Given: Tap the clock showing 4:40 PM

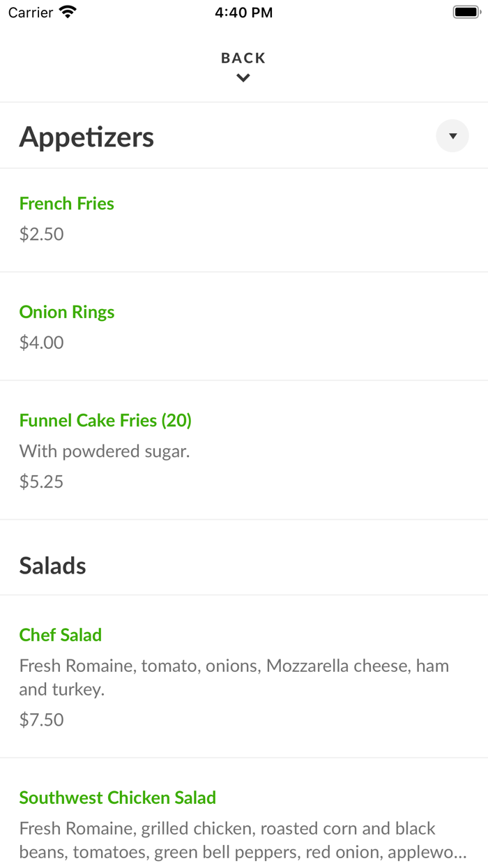Looking at the screenshot, I should (243, 12).
